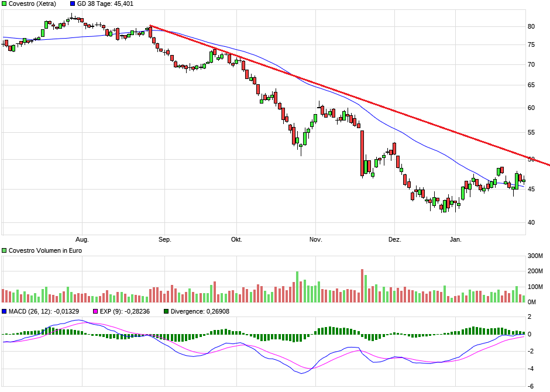Screen dimensions: 550x392
Task: Click the 'Dez.' month axis label
Action: click(394, 240)
